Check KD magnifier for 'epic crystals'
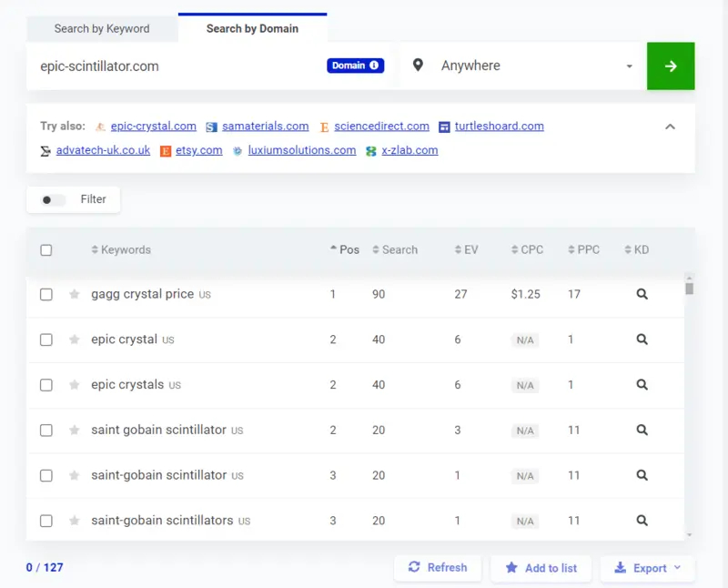 (642, 385)
